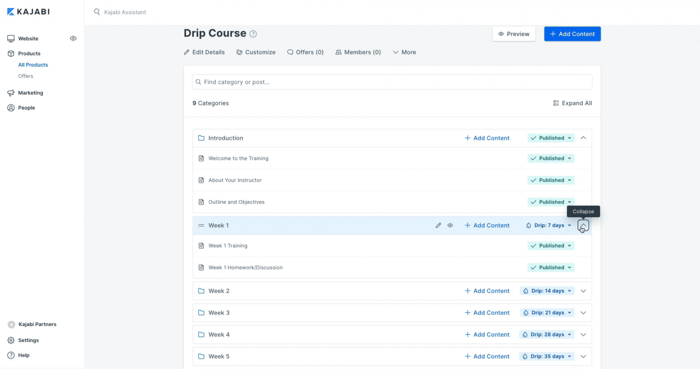Image resolution: width=700 pixels, height=369 pixels.
Task: Open the About Your Instructor post
Action: (x=235, y=180)
